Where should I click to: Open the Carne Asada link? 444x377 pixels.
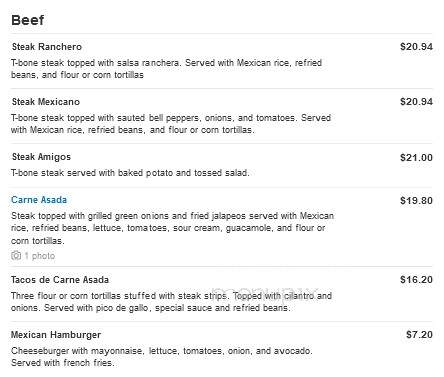coord(39,200)
